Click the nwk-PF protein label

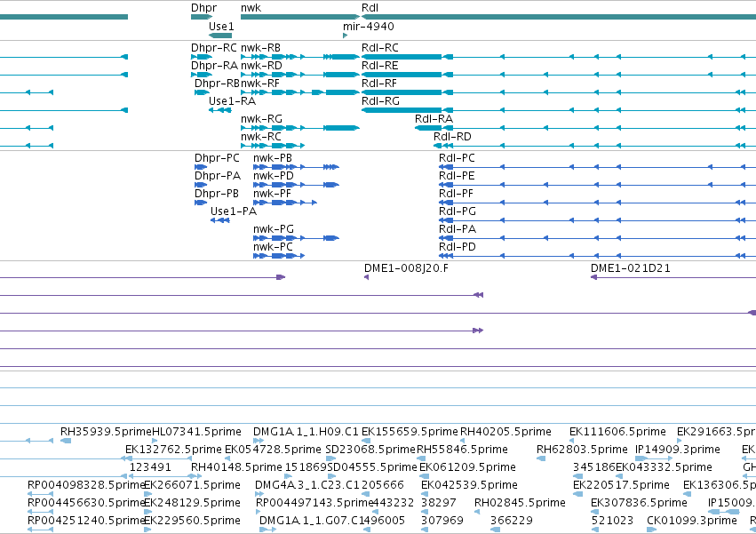click(x=272, y=194)
